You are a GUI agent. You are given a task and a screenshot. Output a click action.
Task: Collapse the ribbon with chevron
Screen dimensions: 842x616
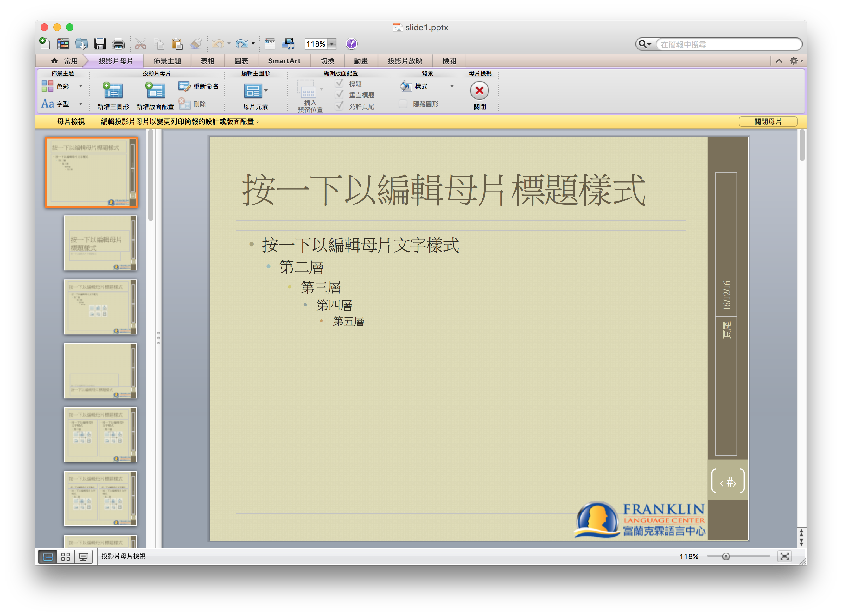pos(779,61)
